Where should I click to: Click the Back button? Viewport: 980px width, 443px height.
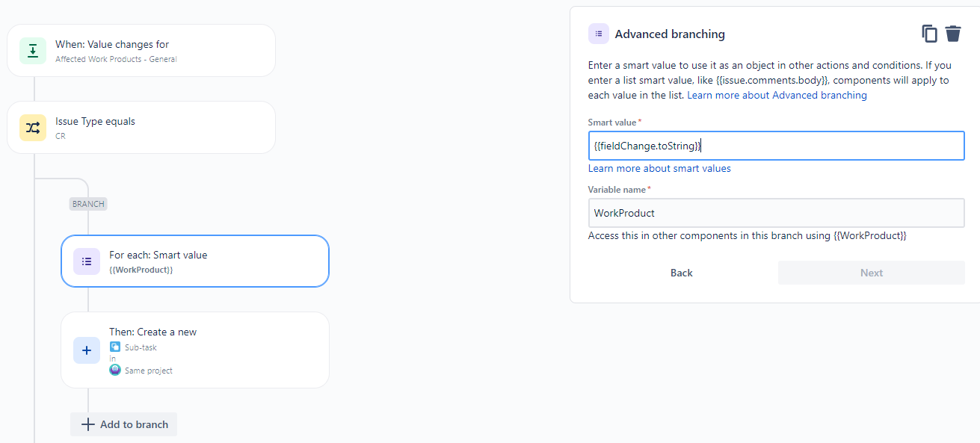pos(681,272)
